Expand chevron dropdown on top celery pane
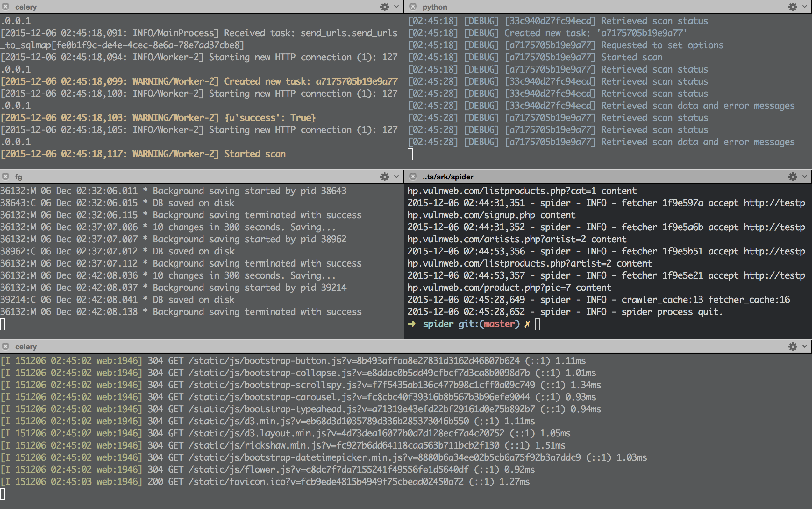The height and width of the screenshot is (509, 812). point(396,7)
